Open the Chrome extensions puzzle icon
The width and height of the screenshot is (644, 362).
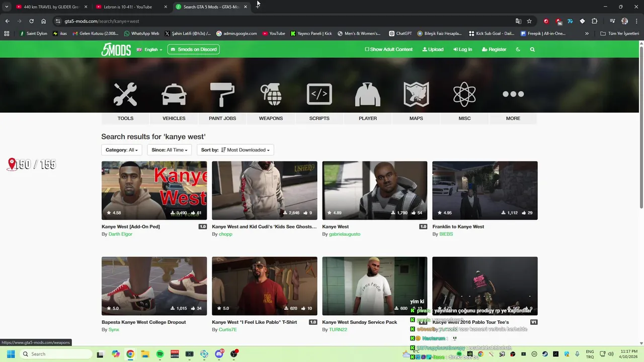[x=594, y=21]
